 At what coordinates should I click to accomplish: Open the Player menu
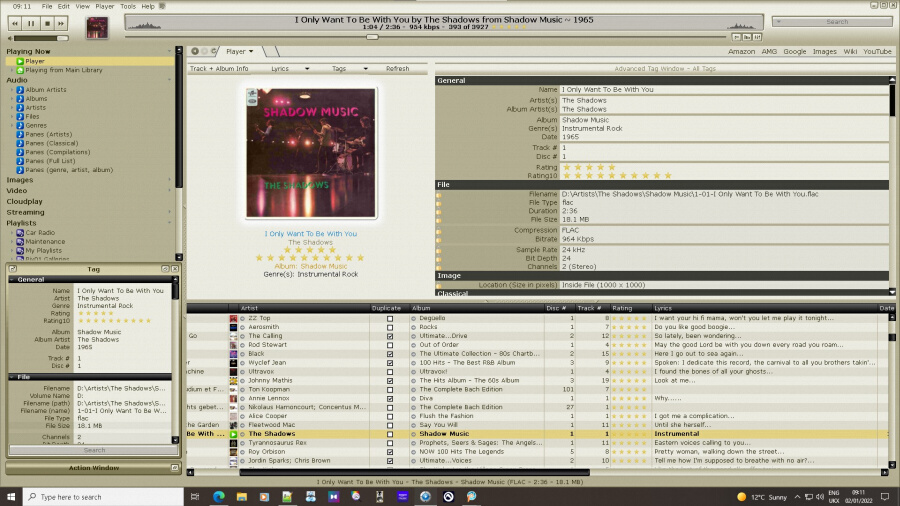pos(104,6)
